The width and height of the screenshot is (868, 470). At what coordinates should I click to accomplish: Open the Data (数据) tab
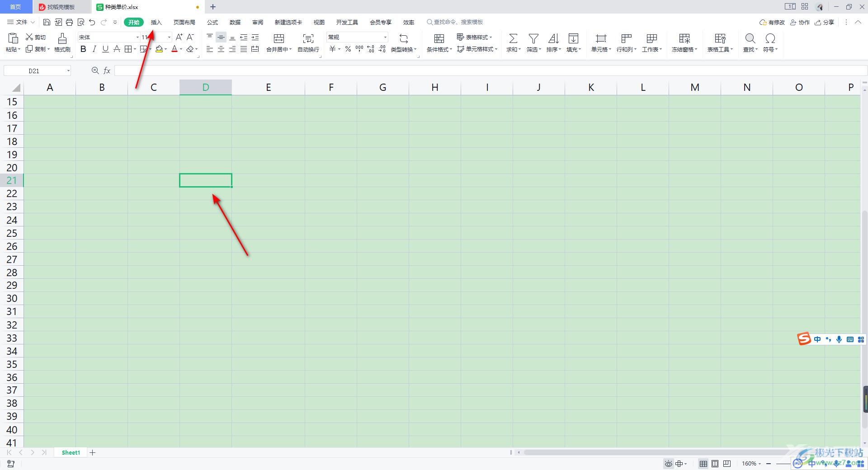235,22
